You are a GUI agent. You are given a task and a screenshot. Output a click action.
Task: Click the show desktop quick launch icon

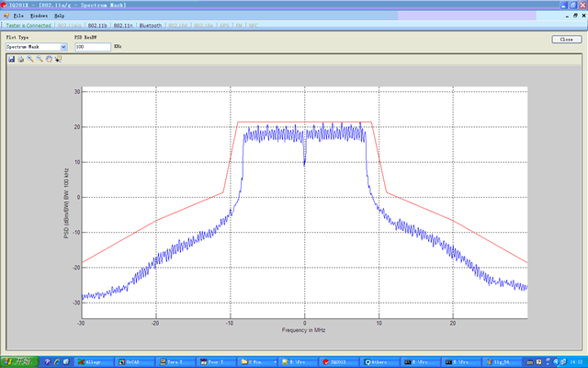point(66,362)
